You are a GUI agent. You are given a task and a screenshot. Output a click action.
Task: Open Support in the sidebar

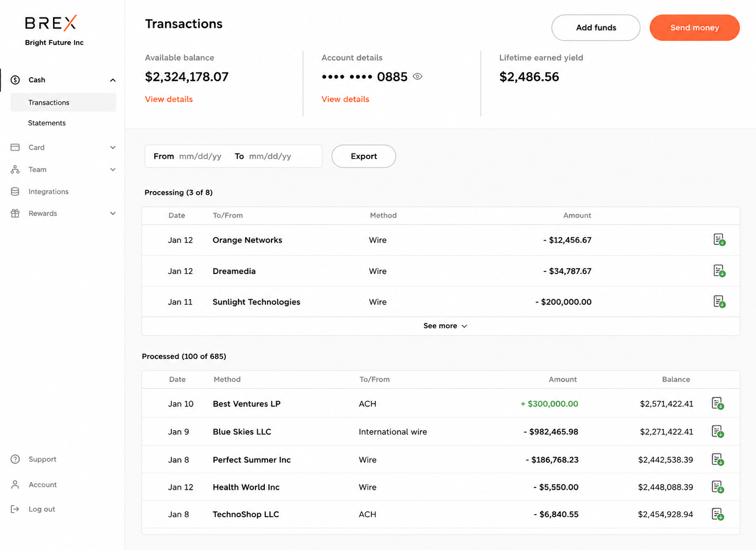[42, 460]
